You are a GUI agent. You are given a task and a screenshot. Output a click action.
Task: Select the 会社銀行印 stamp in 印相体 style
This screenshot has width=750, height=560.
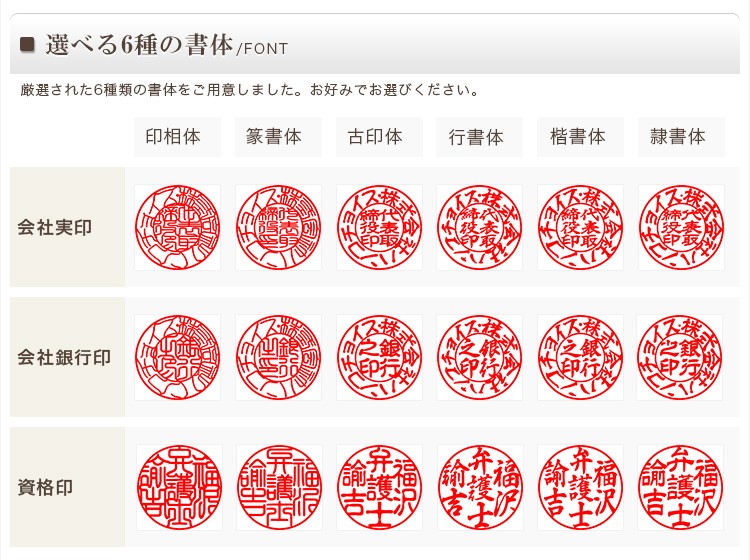[x=177, y=357]
